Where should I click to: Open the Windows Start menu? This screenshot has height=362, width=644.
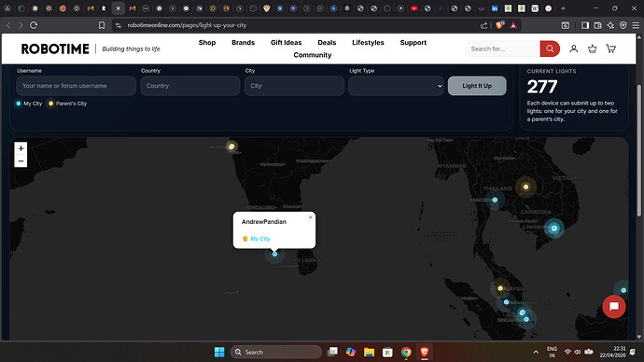[219, 352]
